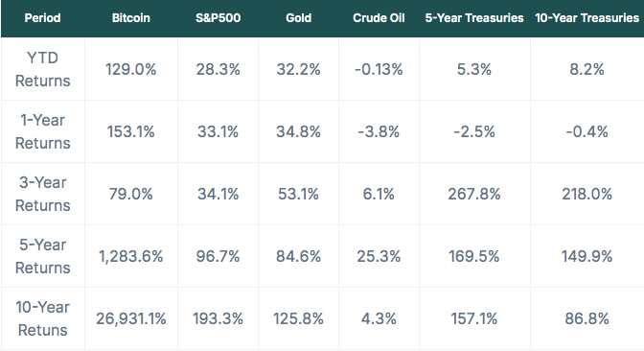Select the 26,931.1% Bitcoin 10-year cell
This screenshot has width=644, height=351.
pyautogui.click(x=131, y=319)
